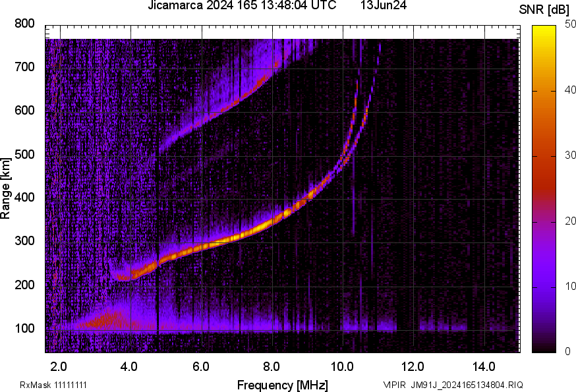Click the range tick label '600'
This screenshot has height=392, width=576.
click(24, 111)
